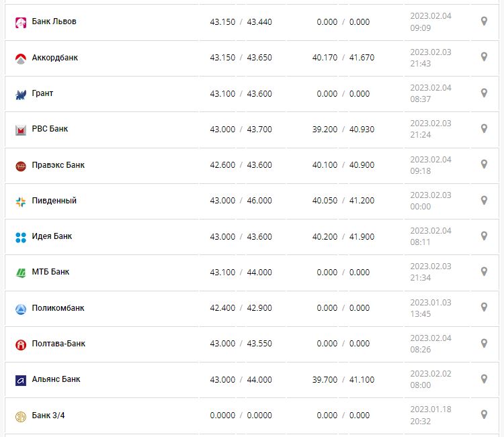This screenshot has height=437, width=504.
Task: Click the Идея Банк rate 40.200 / 41.900
Action: [x=343, y=236]
